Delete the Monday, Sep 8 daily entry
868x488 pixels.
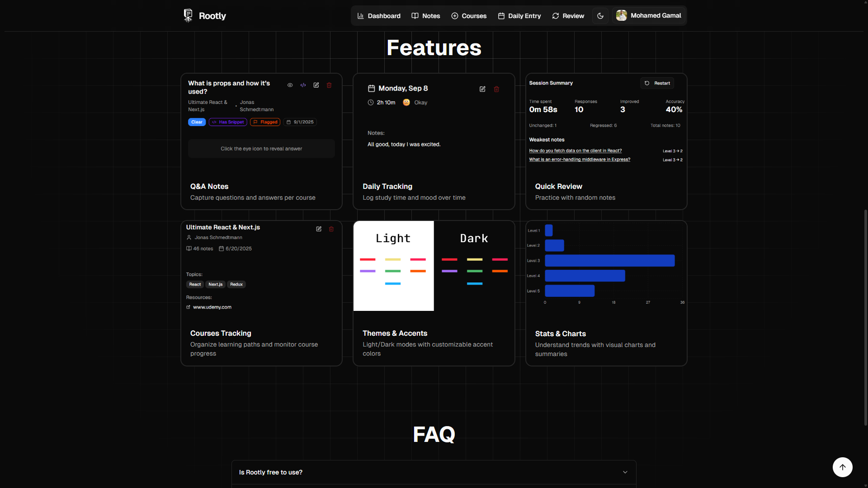(x=496, y=89)
